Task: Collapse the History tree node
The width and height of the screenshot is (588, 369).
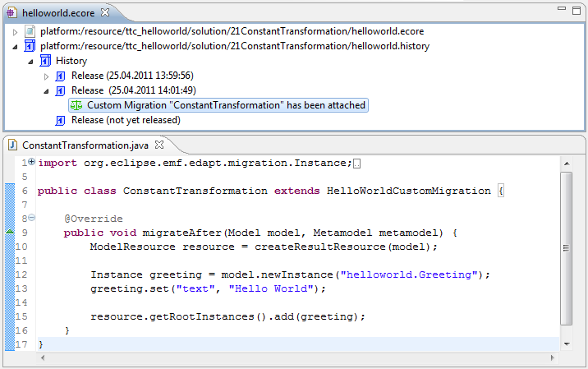Action: (30, 62)
